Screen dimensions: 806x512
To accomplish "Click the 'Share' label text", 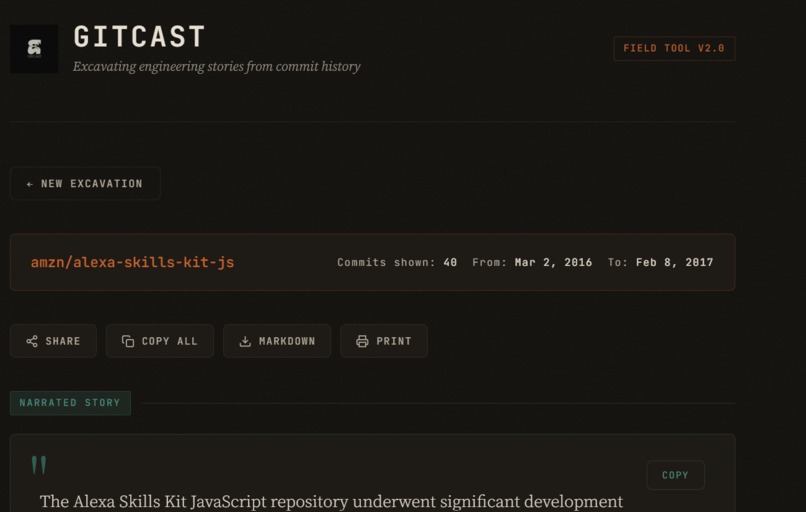I will pyautogui.click(x=63, y=341).
